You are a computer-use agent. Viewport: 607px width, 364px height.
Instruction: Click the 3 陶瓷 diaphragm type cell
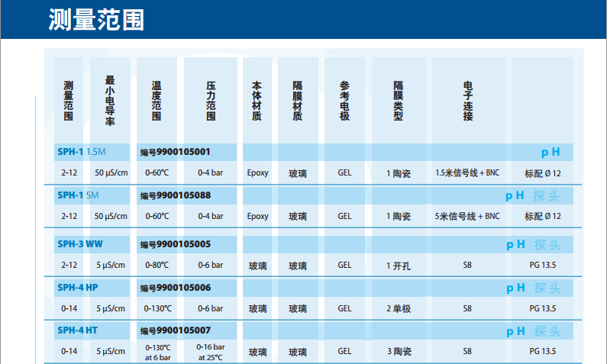[x=399, y=351]
